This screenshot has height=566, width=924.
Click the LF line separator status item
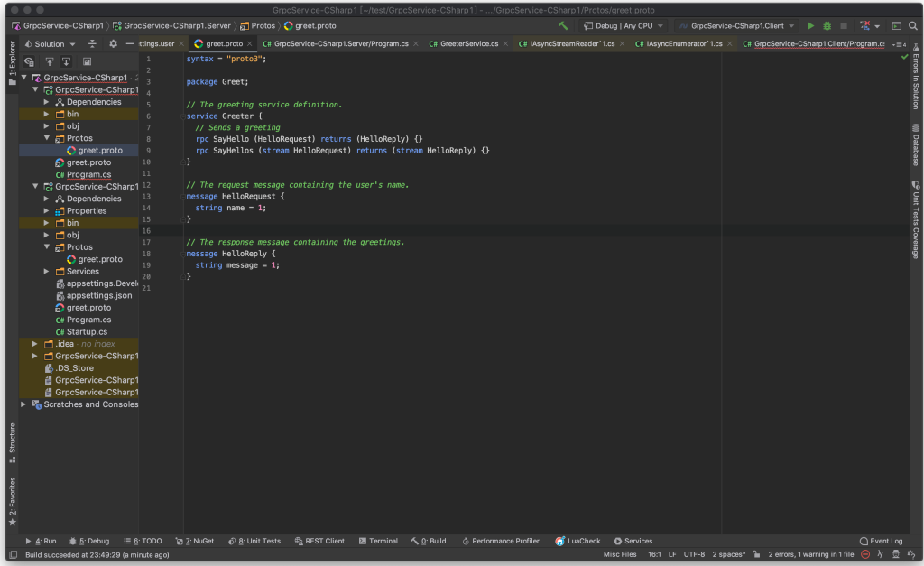[671, 554]
